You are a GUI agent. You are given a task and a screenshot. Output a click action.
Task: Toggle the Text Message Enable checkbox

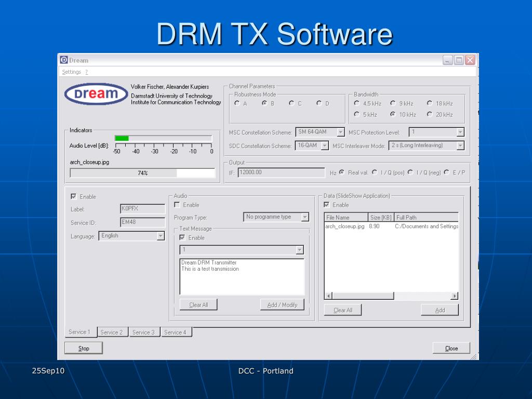182,237
